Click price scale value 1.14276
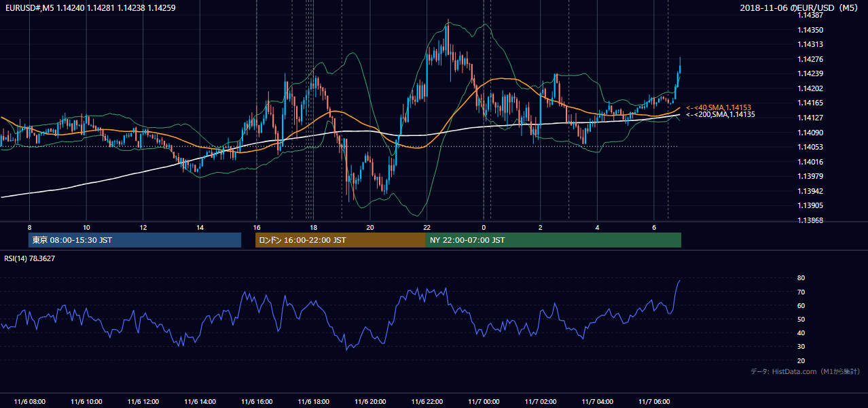Screen dimensions: 868x408 coord(810,59)
